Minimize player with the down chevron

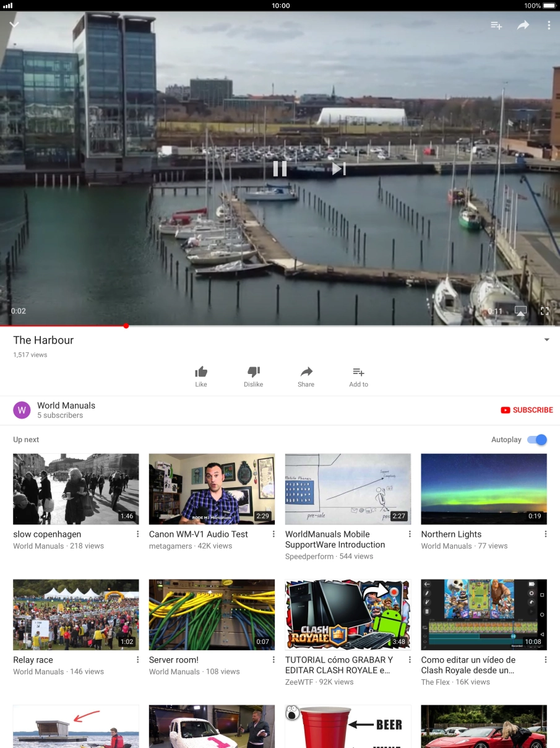point(14,25)
